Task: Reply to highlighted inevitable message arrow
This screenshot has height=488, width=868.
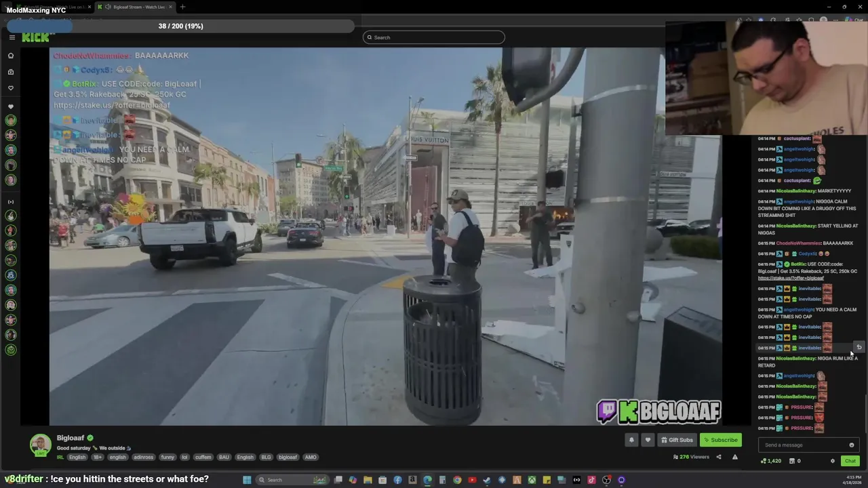Action: pos(859,347)
